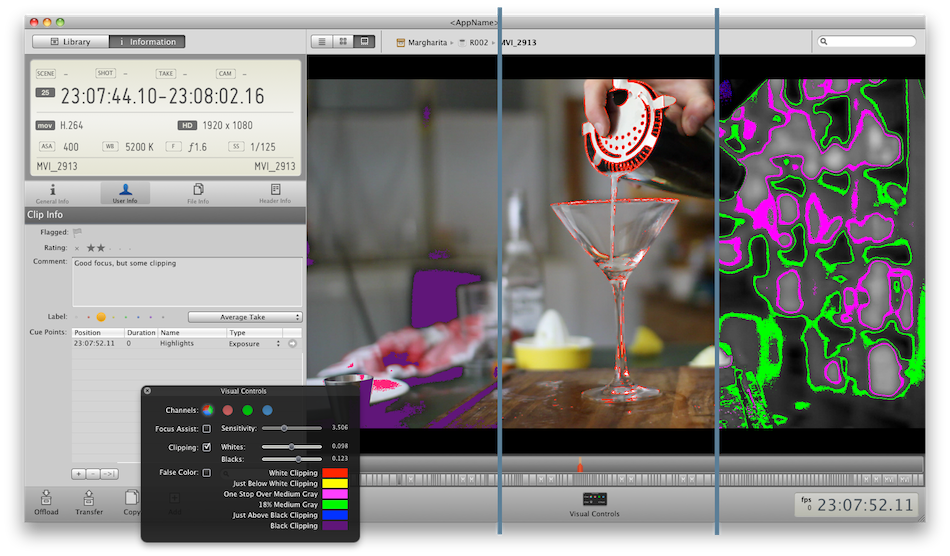Click the SHOT metadata tag

click(x=105, y=73)
